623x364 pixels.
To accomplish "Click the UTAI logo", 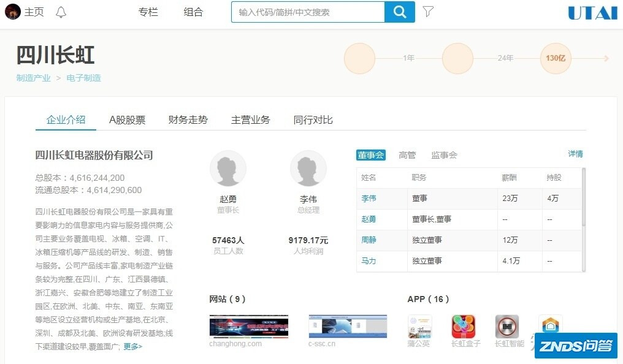I will (592, 13).
